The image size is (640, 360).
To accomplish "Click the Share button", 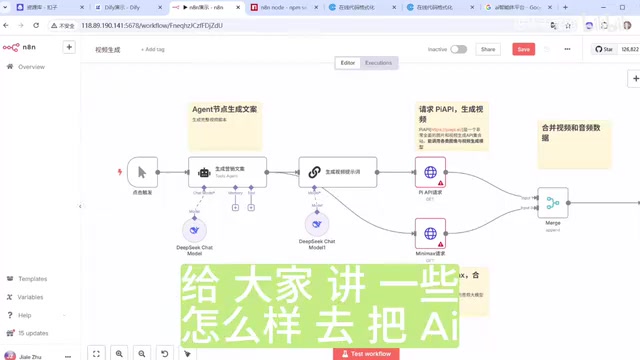I will (488, 49).
